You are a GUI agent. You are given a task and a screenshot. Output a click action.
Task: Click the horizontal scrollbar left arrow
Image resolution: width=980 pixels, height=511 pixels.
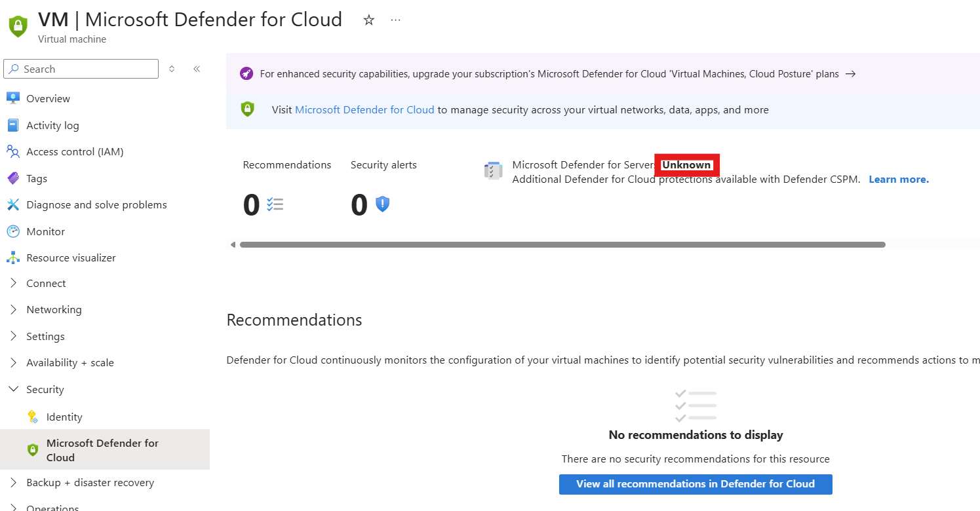click(233, 245)
